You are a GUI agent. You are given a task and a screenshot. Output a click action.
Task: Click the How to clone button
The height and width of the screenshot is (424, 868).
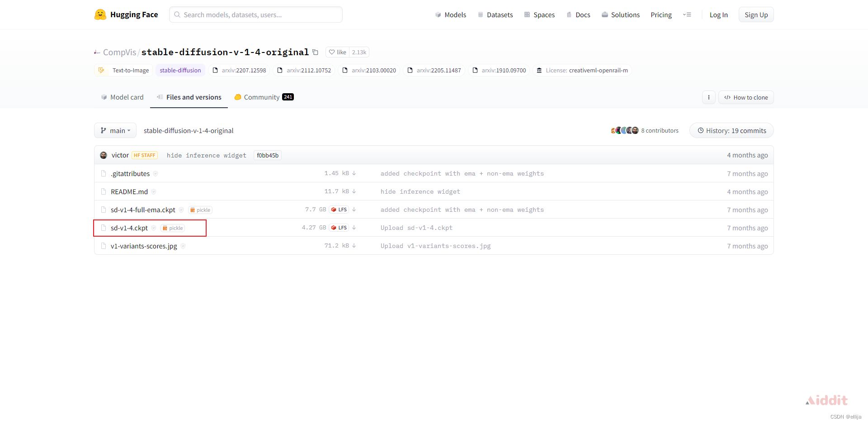click(x=746, y=97)
